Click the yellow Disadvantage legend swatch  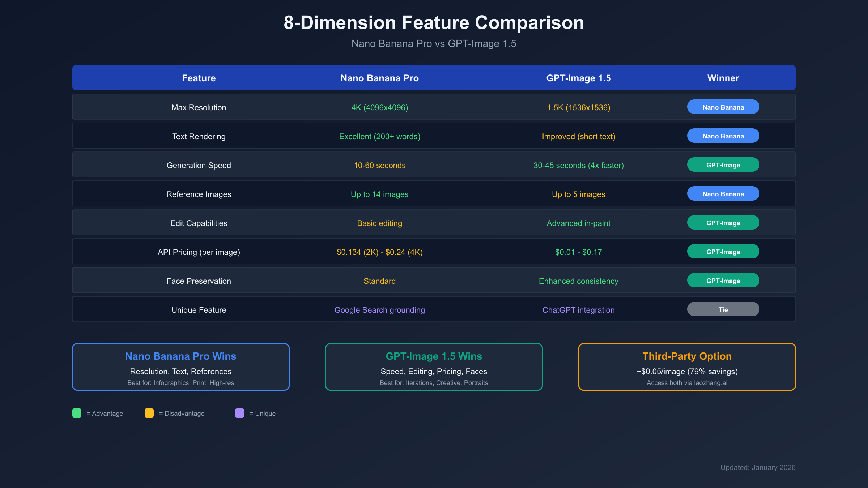[149, 413]
